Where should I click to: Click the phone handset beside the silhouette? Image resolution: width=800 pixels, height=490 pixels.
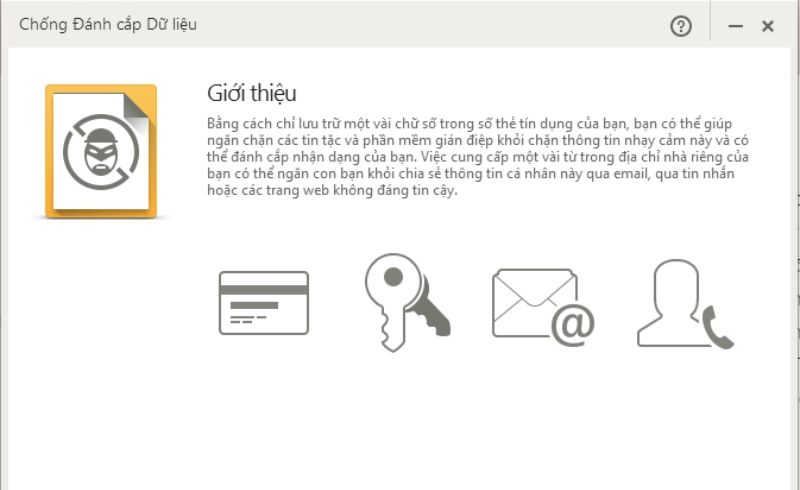click(717, 328)
